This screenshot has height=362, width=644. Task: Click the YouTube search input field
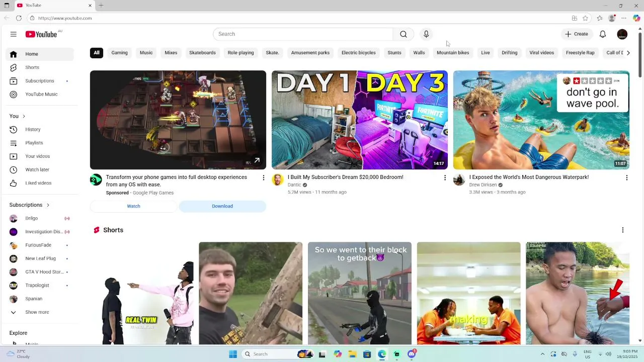pyautogui.click(x=303, y=34)
